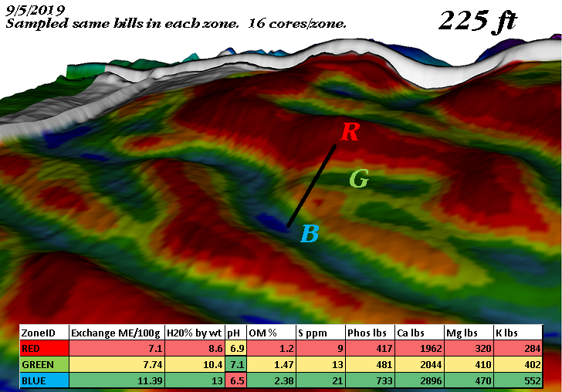The image size is (562, 392).
Task: Click the 'Sampled same hills in each zone' caption
Action: (122, 24)
